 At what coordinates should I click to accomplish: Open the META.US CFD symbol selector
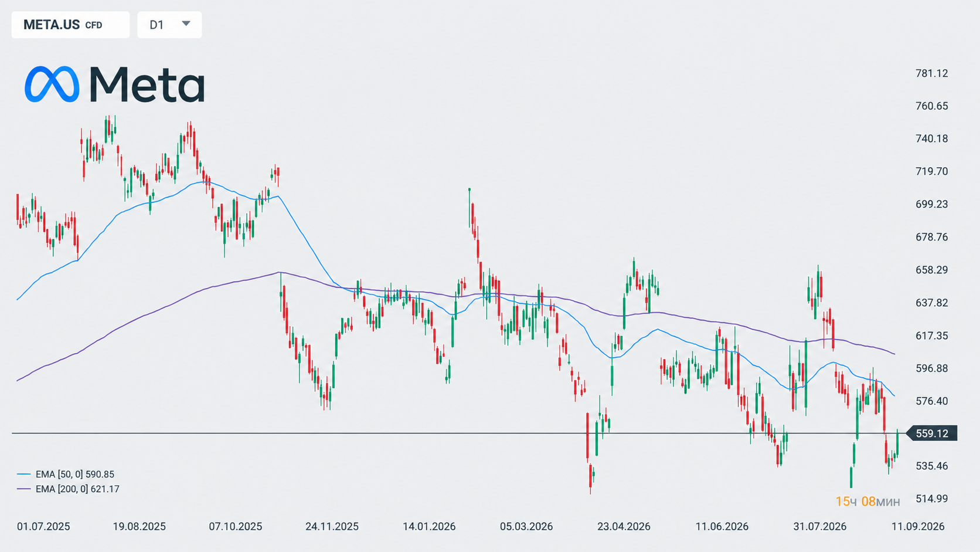70,25
